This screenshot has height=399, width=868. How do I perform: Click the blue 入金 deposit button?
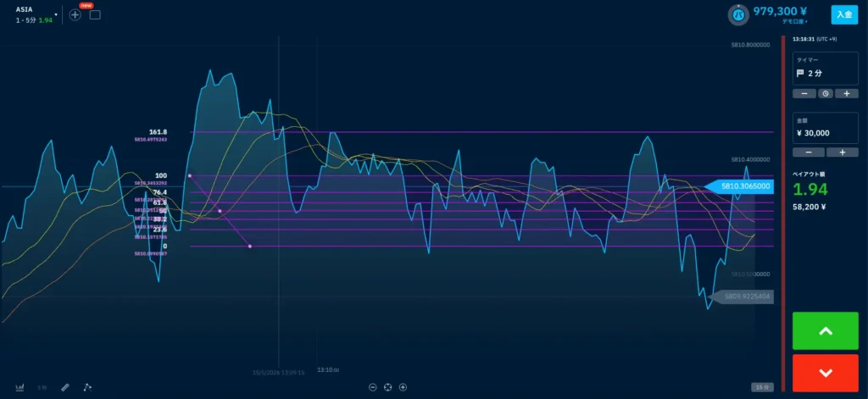tap(844, 14)
